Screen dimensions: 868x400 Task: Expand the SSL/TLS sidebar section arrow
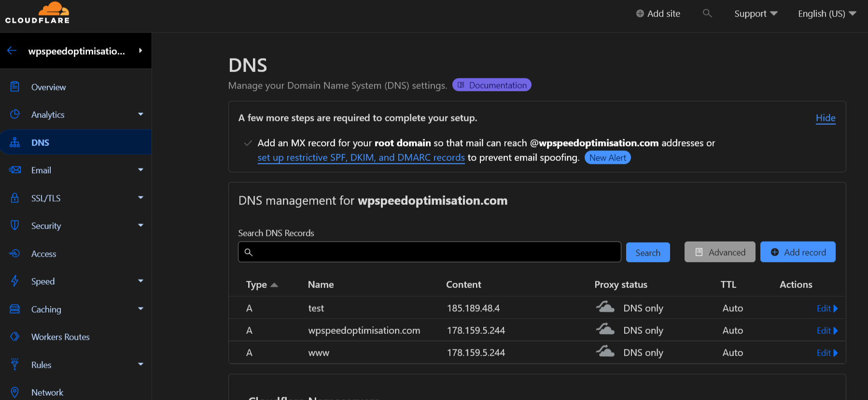(x=140, y=198)
